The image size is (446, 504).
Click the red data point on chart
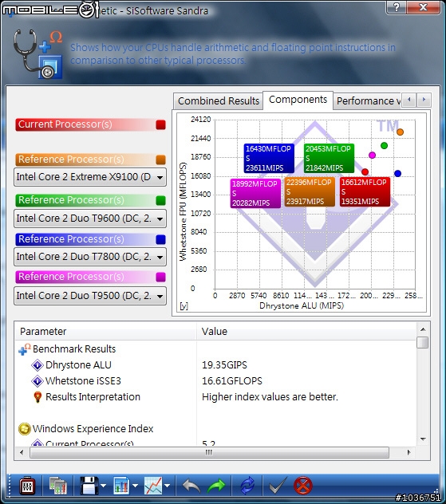coord(365,172)
